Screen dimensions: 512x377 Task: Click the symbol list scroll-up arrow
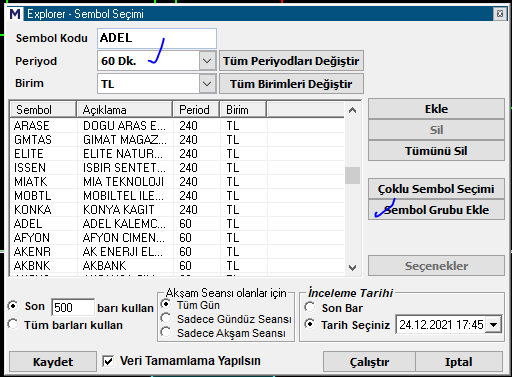[x=352, y=110]
